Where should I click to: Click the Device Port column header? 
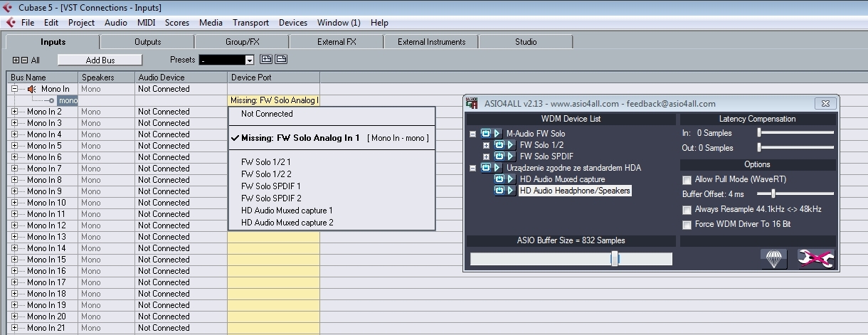click(274, 78)
